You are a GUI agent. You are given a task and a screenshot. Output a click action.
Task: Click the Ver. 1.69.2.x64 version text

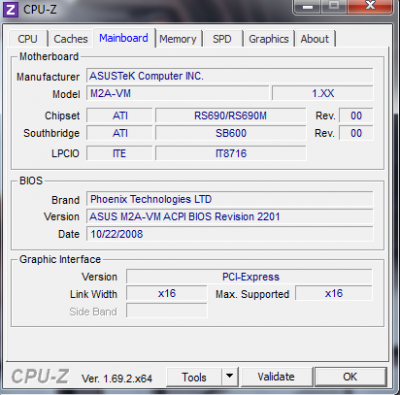coord(117,378)
